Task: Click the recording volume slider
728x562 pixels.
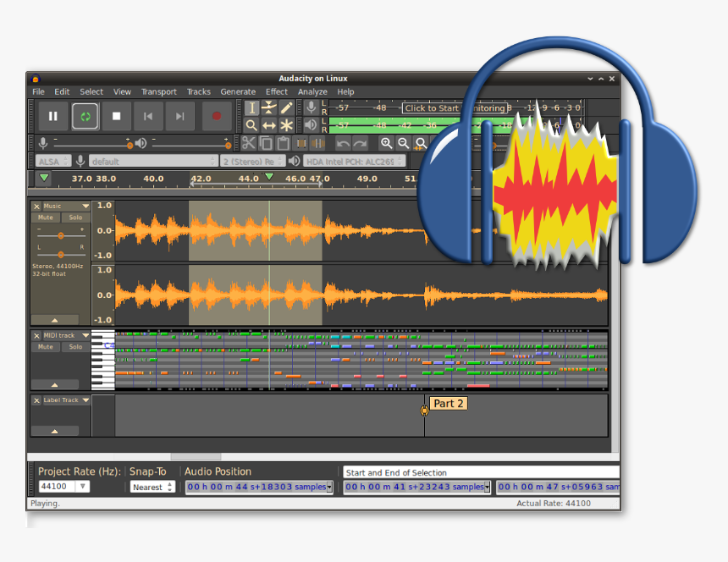Action: (92, 145)
